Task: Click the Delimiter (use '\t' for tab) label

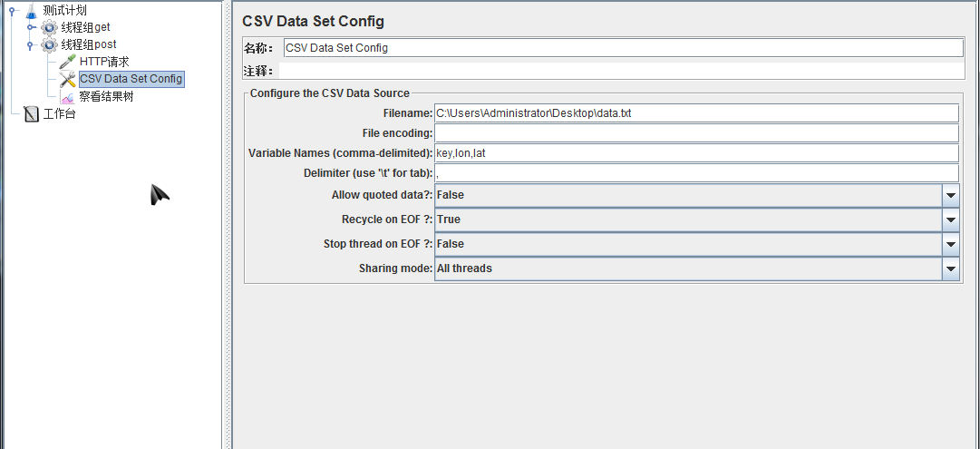Action: pos(368,173)
